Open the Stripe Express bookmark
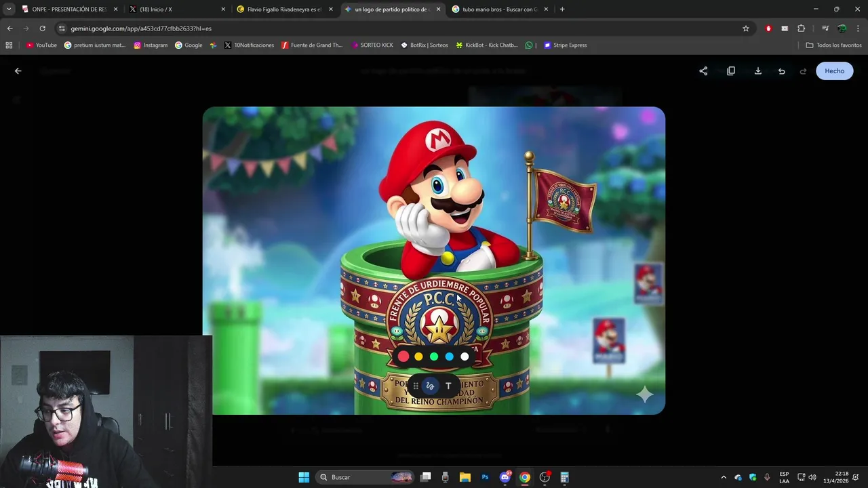Screen dimensions: 868x488 click(565, 45)
